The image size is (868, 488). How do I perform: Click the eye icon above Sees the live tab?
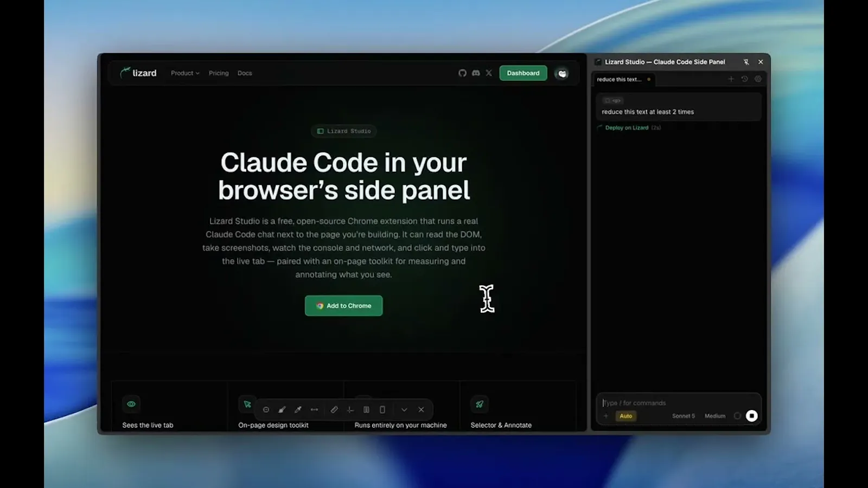click(131, 404)
